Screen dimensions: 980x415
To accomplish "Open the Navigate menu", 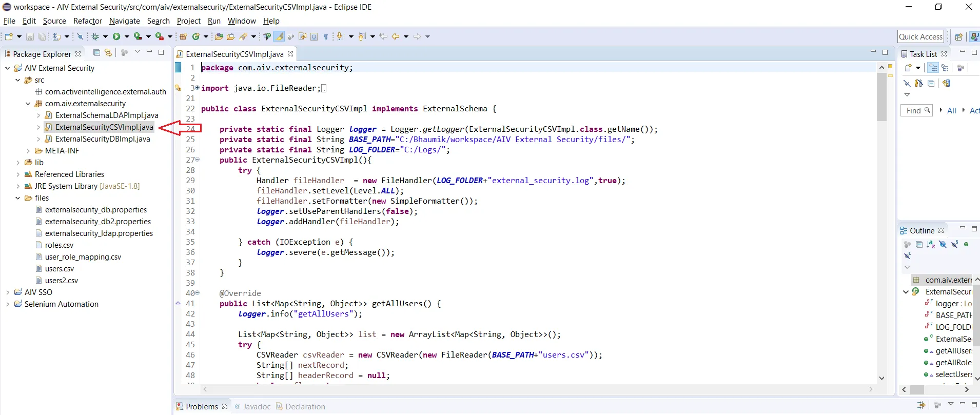I will [x=125, y=21].
